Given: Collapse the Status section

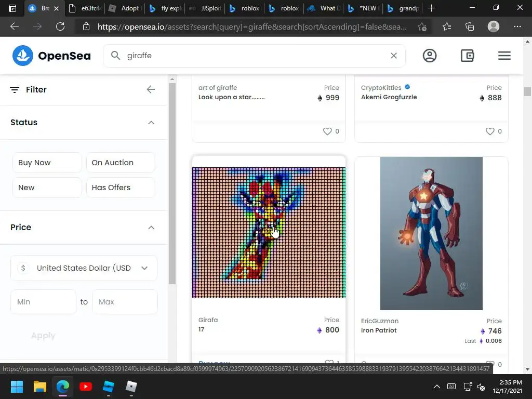Looking at the screenshot, I should tap(151, 123).
